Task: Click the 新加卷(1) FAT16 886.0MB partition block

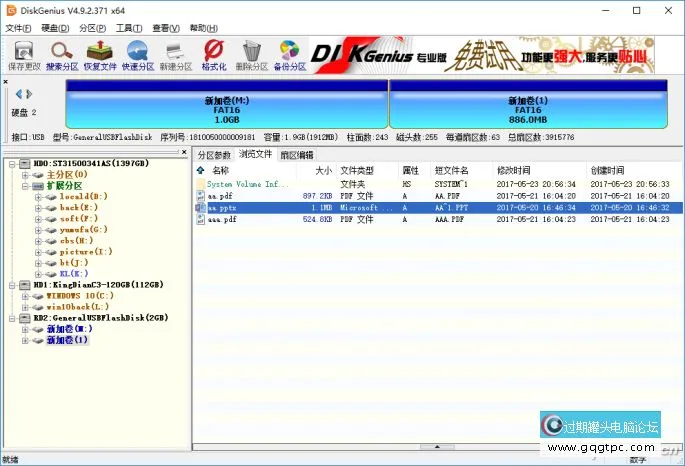Action: point(528,104)
